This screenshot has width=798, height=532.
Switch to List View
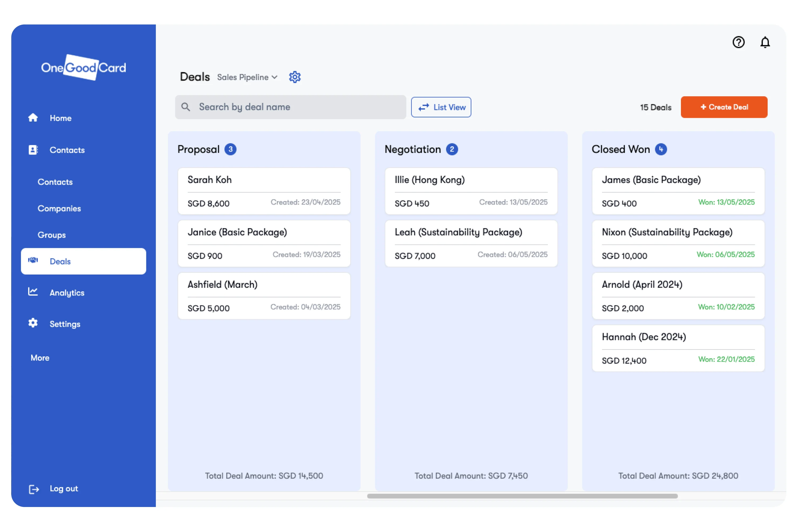point(441,107)
